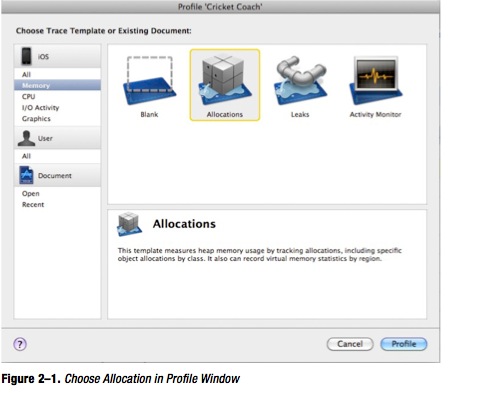Image resolution: width=486 pixels, height=393 pixels.
Task: Click the Profile button
Action: (x=404, y=344)
